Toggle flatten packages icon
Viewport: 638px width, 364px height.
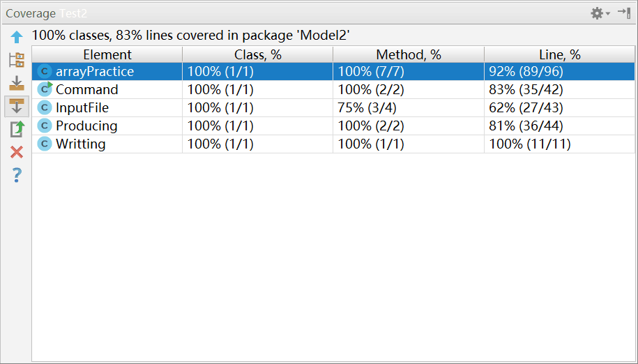point(17,60)
